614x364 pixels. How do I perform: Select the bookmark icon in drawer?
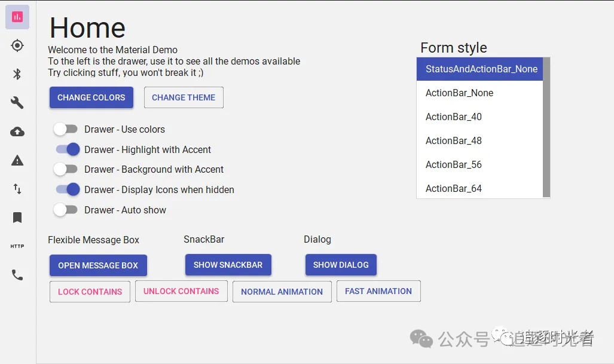point(17,218)
